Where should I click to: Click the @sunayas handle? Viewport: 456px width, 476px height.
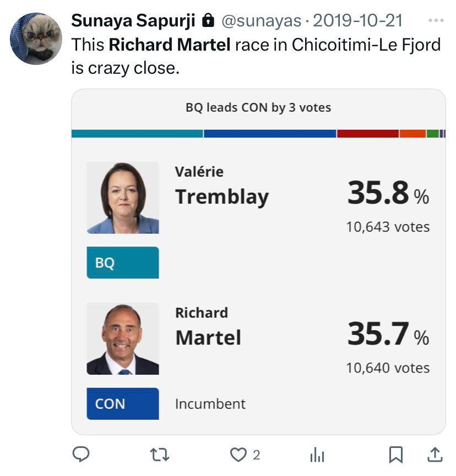(261, 21)
